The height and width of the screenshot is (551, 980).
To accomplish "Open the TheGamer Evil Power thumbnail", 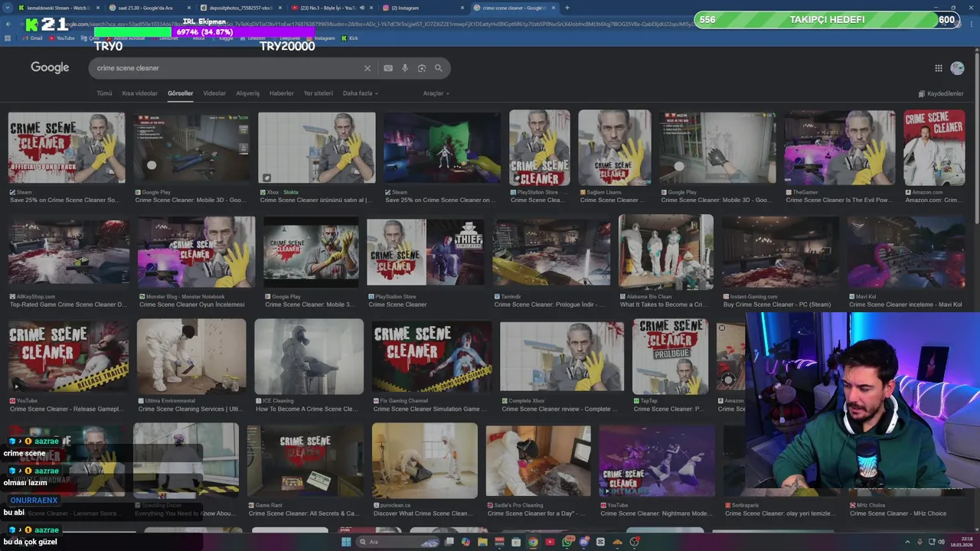I will [839, 148].
